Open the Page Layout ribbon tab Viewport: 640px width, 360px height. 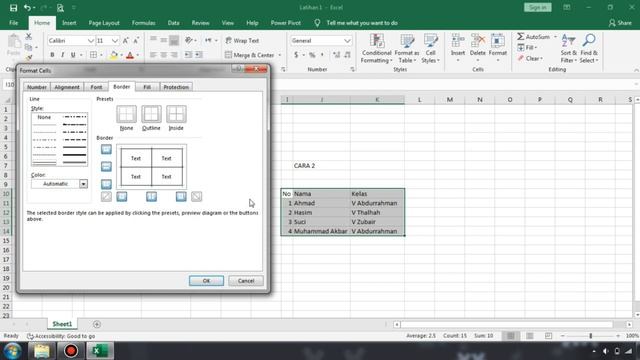pyautogui.click(x=104, y=23)
